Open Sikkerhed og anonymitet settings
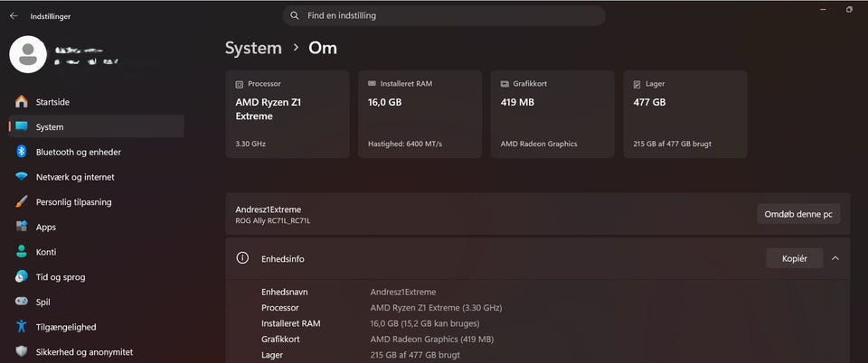The width and height of the screenshot is (868, 363). coord(97,351)
